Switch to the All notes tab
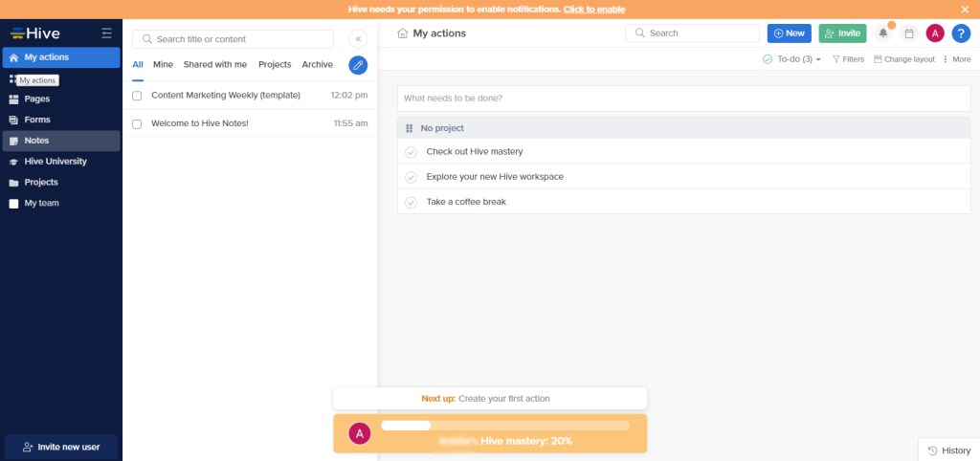 pos(138,64)
